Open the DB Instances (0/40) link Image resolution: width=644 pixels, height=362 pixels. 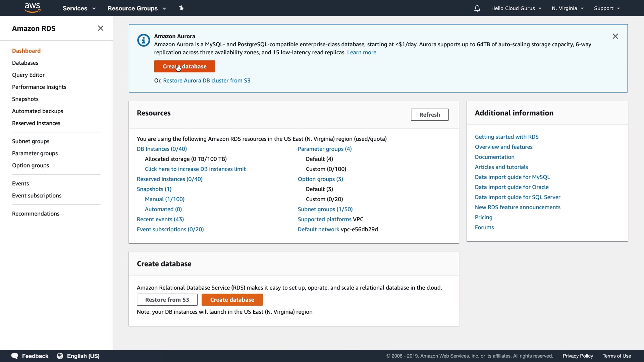click(x=162, y=149)
